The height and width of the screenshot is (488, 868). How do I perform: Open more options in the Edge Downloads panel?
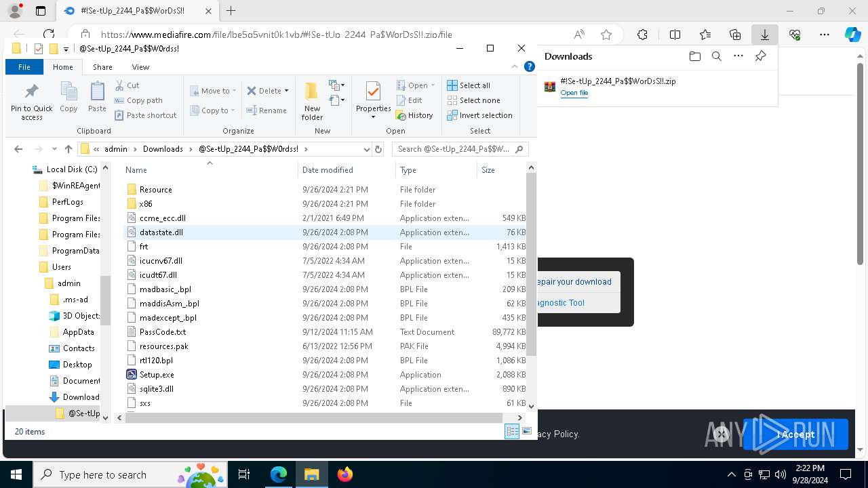pyautogui.click(x=738, y=56)
